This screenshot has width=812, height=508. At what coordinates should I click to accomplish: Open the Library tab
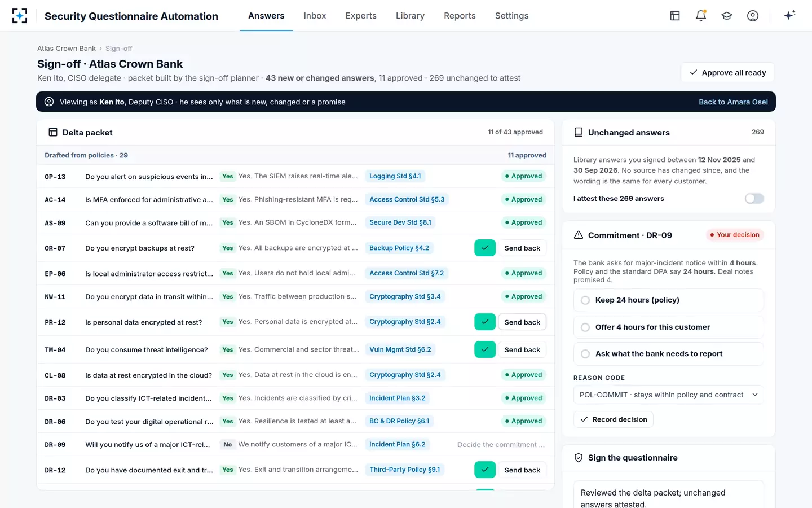point(410,16)
